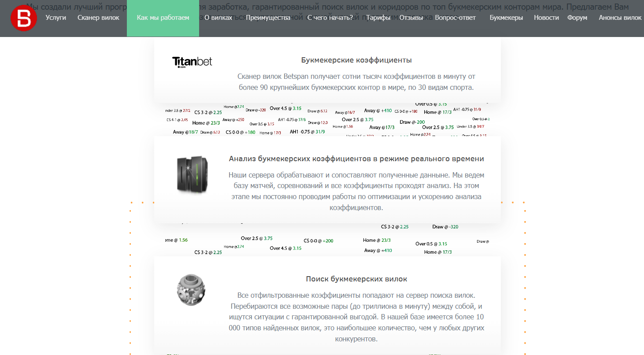This screenshot has height=355, width=644.
Task: Click the black server rack image
Action: click(x=192, y=174)
